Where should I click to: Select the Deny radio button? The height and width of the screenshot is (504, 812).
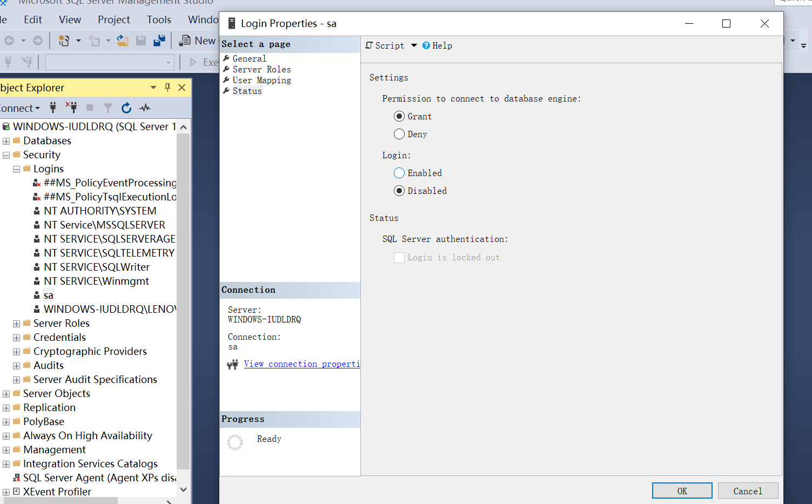[x=399, y=134]
